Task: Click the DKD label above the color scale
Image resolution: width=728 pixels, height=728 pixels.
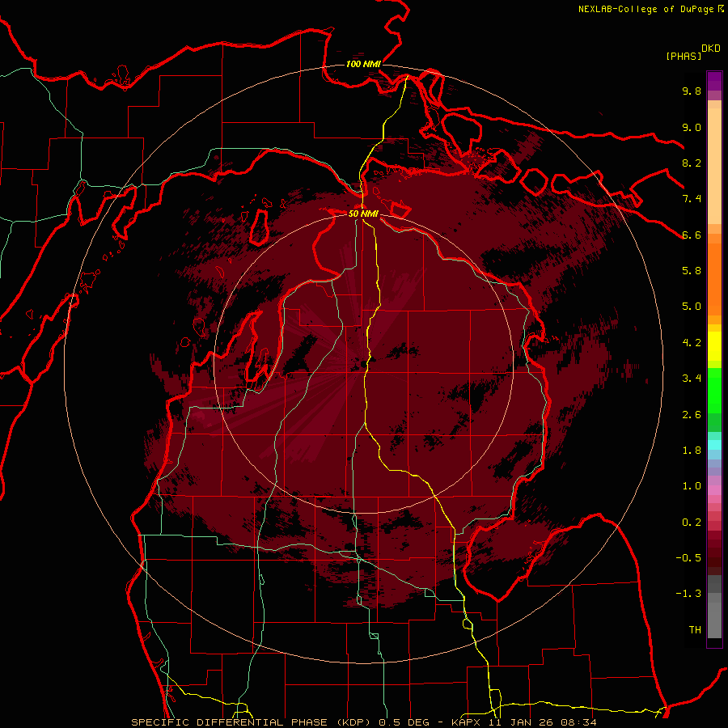Action: [x=711, y=49]
